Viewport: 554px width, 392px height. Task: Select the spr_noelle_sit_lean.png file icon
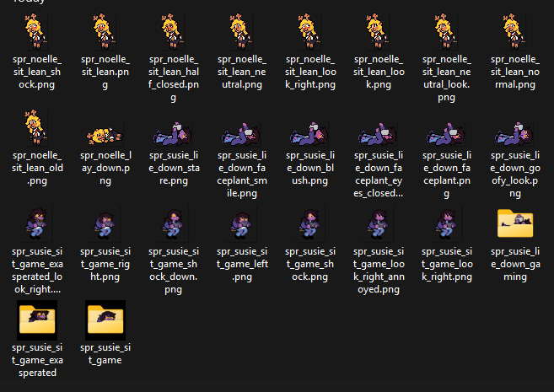click(105, 31)
